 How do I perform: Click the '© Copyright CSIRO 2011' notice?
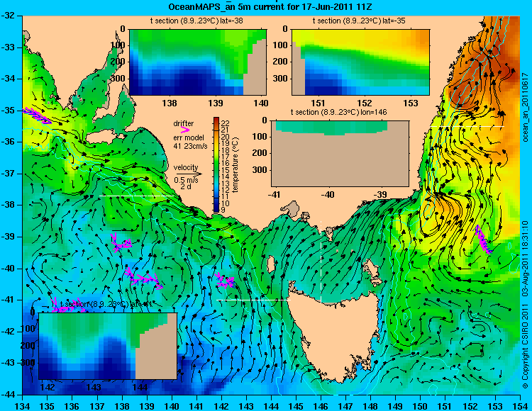525,346
